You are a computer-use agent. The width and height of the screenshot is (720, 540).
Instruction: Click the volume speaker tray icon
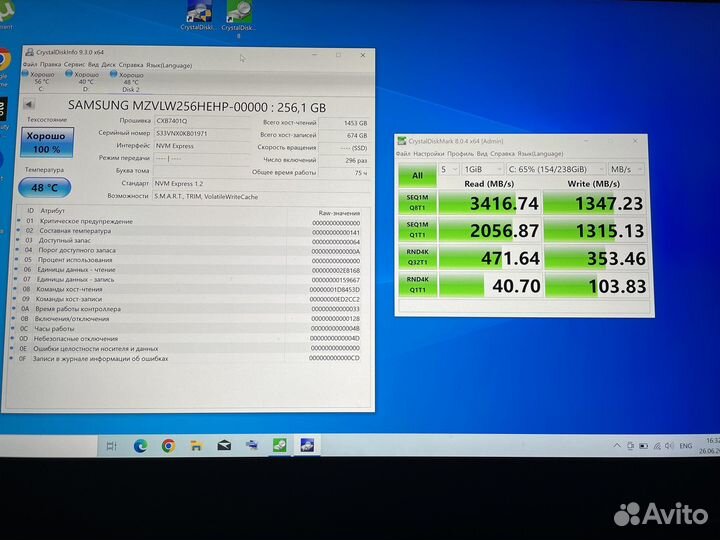tap(669, 446)
